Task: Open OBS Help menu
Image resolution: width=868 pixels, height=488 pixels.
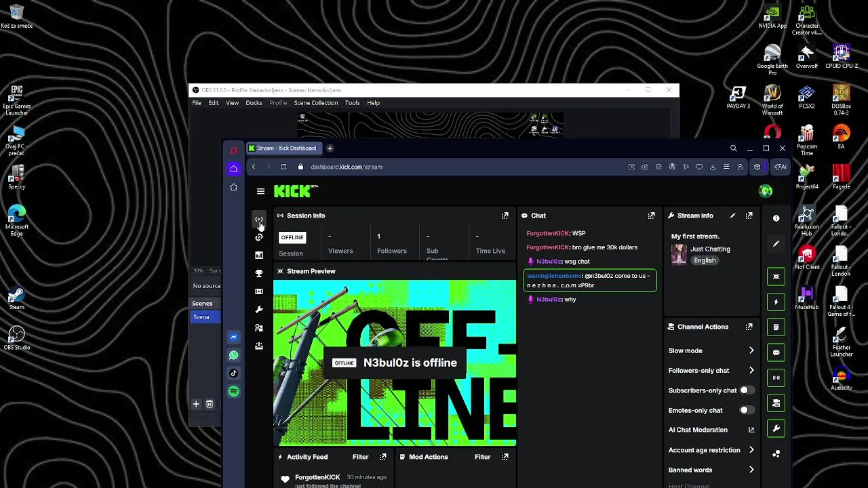Action: (x=373, y=103)
